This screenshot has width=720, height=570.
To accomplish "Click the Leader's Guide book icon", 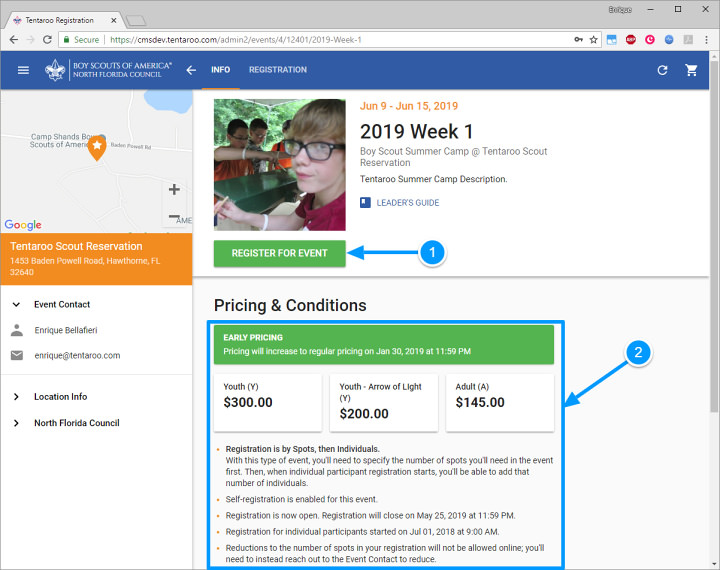I will pos(365,203).
